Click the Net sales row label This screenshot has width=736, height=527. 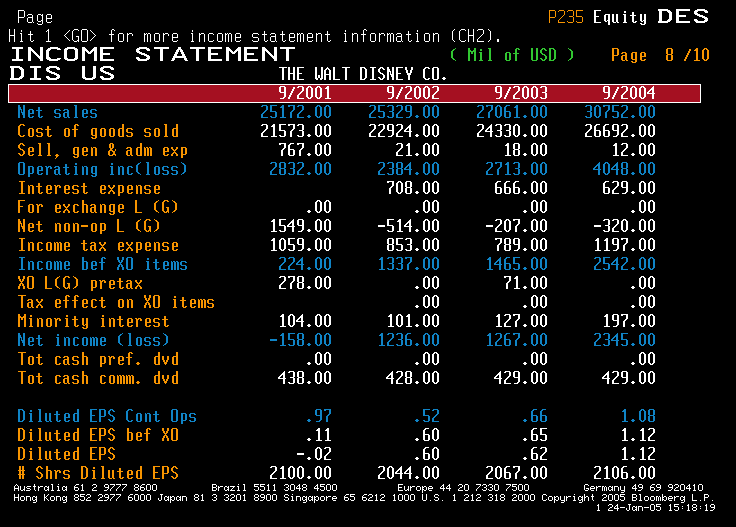(x=57, y=112)
